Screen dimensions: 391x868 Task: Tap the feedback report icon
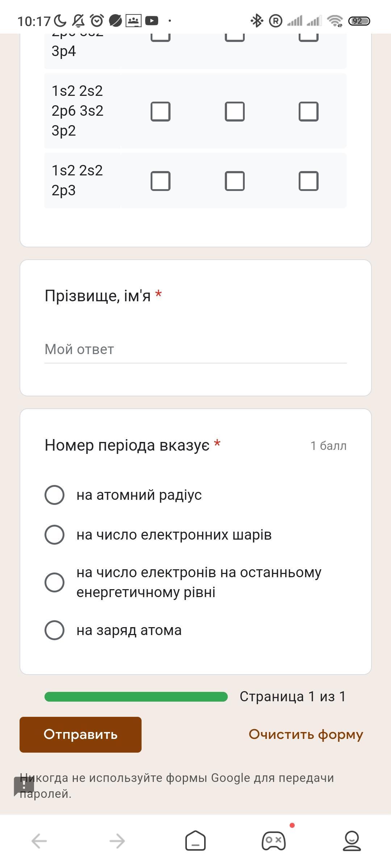pyautogui.click(x=24, y=785)
